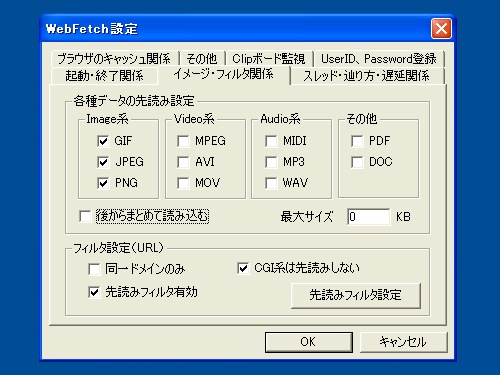This screenshot has height=375, width=500.
Task: Uncheck the JPEG checkbox
Action: [103, 162]
